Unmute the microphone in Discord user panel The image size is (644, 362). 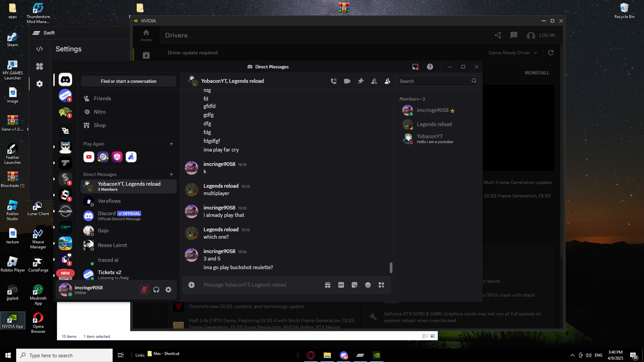(144, 290)
